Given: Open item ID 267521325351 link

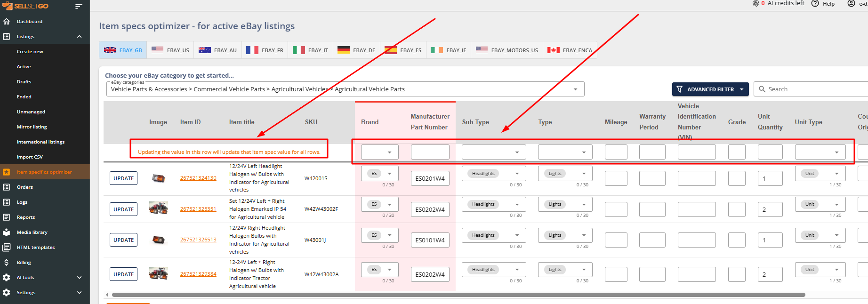Looking at the screenshot, I should coord(198,209).
